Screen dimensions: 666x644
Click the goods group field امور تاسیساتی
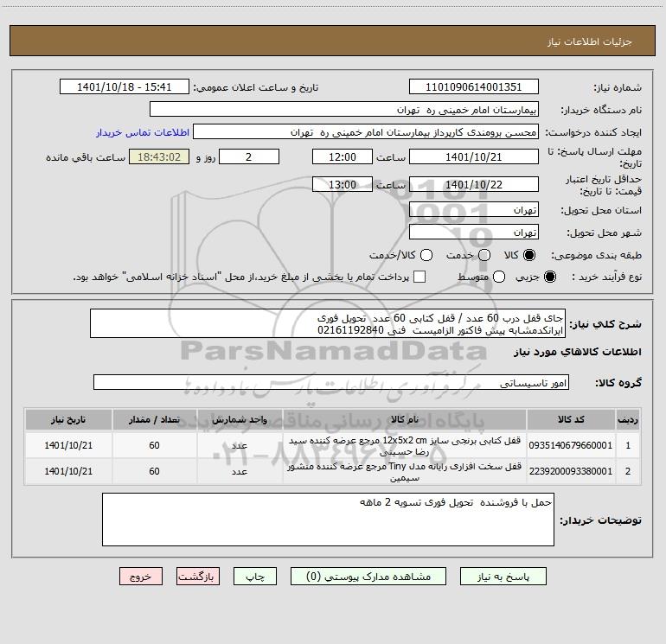[x=331, y=382]
